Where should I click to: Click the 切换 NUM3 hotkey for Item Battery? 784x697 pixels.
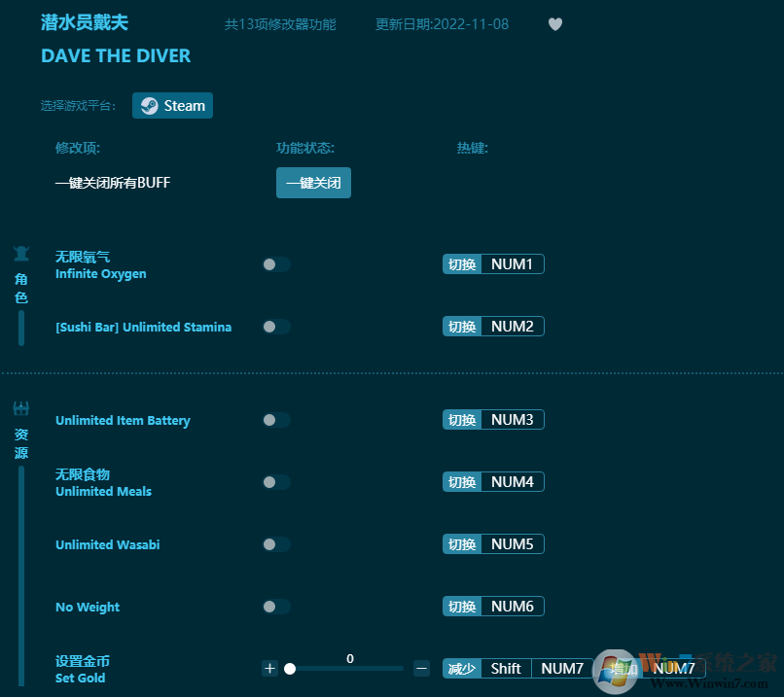(x=493, y=419)
